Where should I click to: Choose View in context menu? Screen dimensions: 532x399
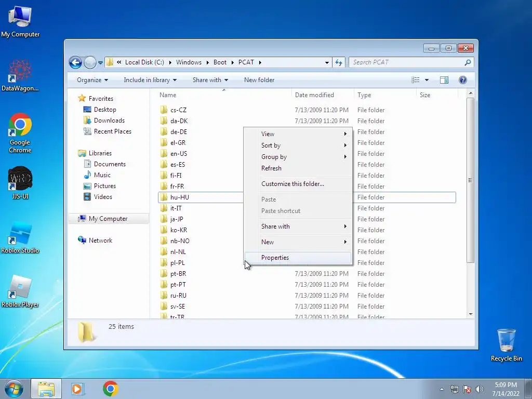[298, 134]
